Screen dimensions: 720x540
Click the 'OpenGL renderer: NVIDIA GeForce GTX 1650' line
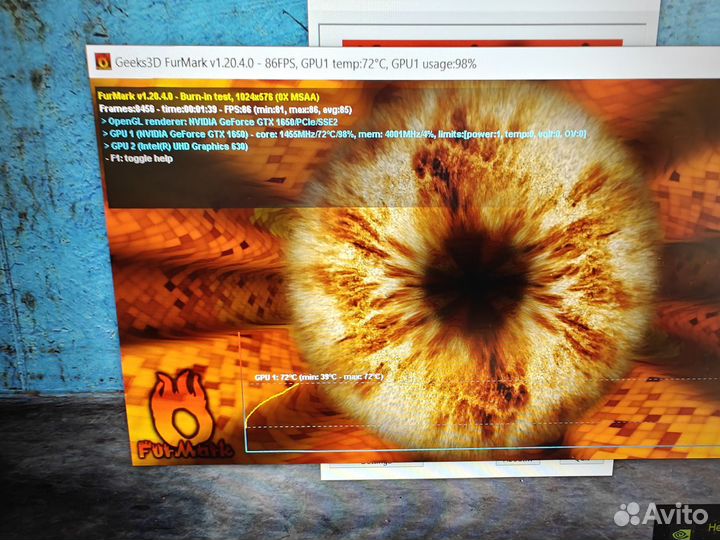220,122
